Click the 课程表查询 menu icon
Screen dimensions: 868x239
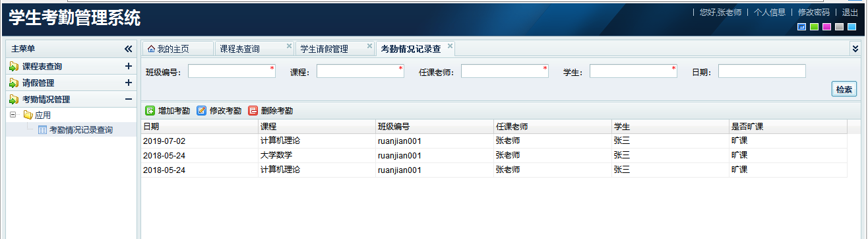click(x=14, y=67)
